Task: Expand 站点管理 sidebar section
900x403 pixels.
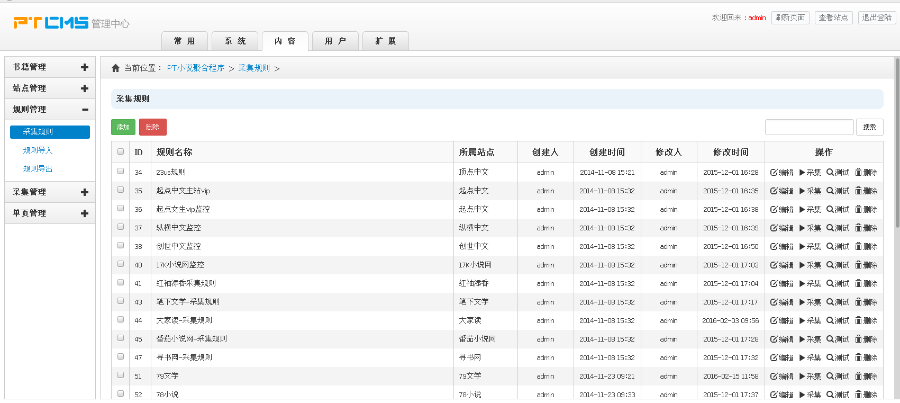Action: (x=50, y=88)
